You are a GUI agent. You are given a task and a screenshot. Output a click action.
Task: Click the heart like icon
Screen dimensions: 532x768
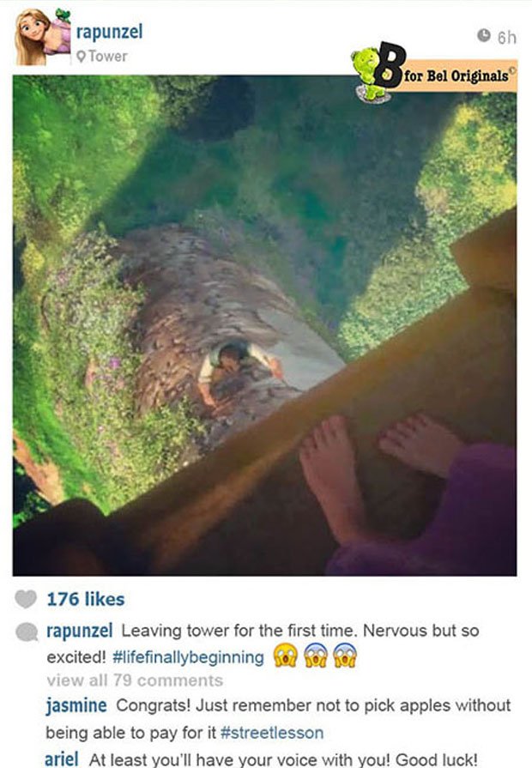coord(26,599)
